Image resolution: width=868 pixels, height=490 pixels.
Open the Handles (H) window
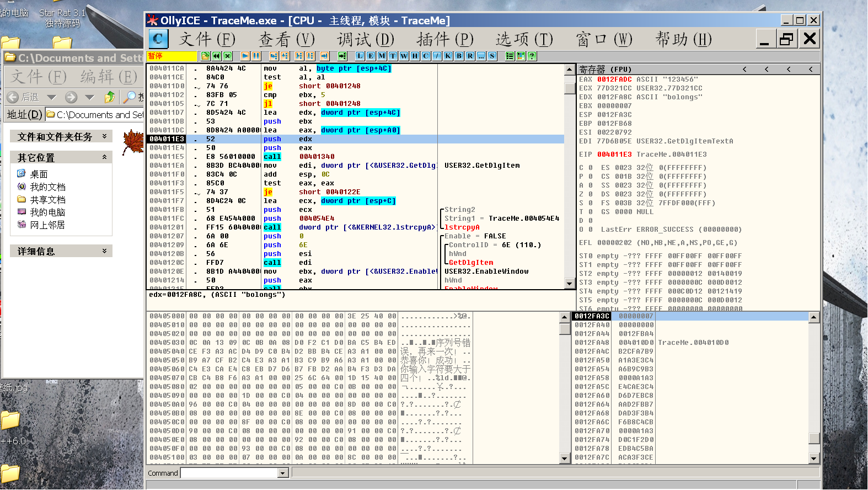click(415, 56)
